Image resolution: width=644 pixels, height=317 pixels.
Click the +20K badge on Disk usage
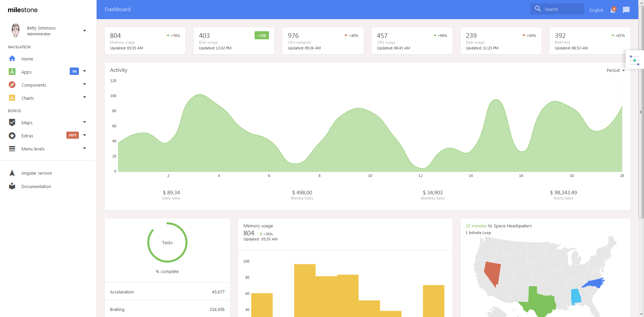[x=262, y=35]
